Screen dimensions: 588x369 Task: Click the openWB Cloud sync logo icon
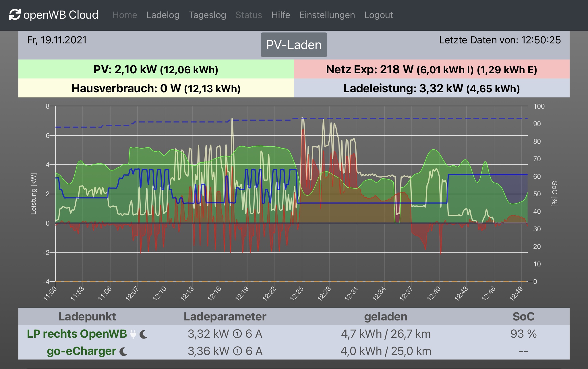click(x=15, y=15)
